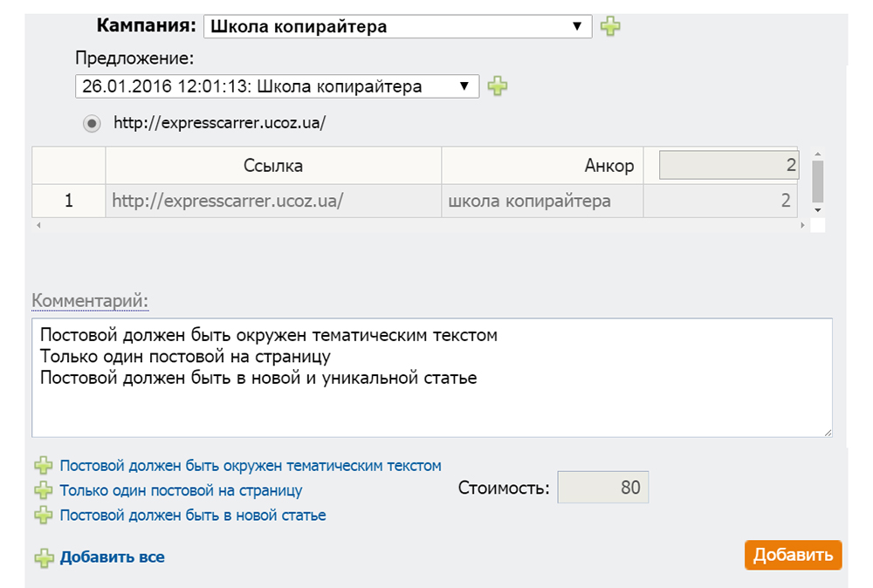
Task: Click plus icon for 'в новой статье'
Action: (x=43, y=516)
